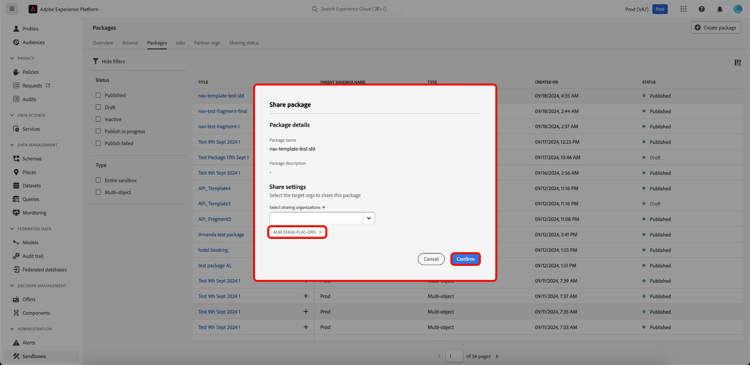
Task: Open the app switcher grid icon
Action: pyautogui.click(x=683, y=9)
